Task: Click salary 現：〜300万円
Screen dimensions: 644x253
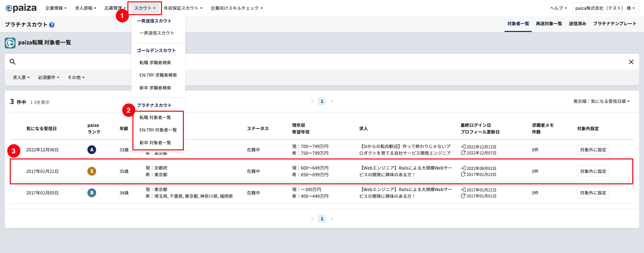Action: 307,189
